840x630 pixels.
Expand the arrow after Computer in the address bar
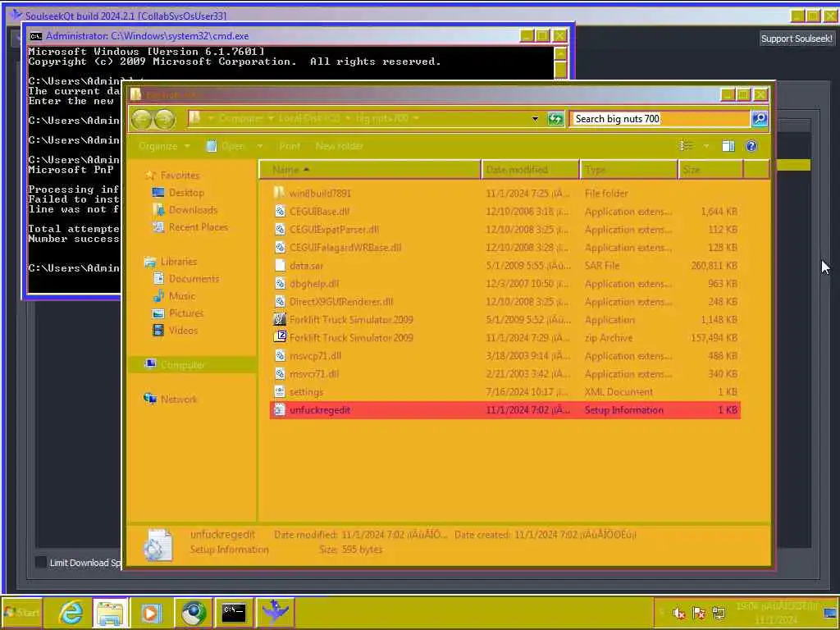click(271, 118)
